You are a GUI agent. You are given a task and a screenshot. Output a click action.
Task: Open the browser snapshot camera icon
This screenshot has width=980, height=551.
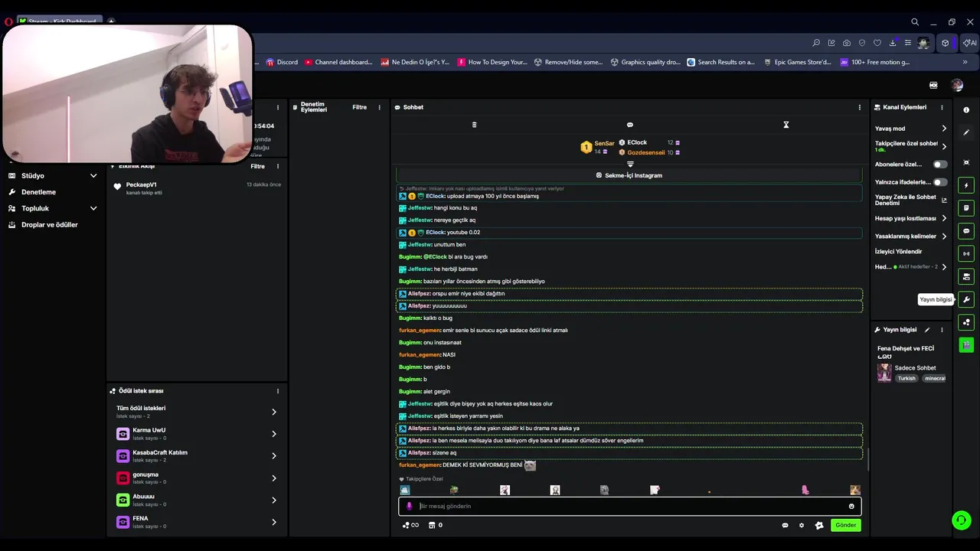(847, 43)
